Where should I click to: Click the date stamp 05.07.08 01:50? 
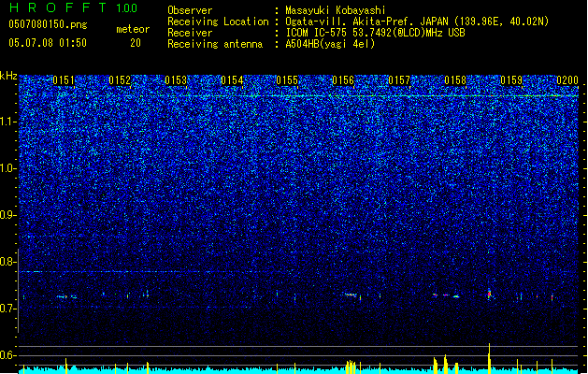tap(48, 43)
